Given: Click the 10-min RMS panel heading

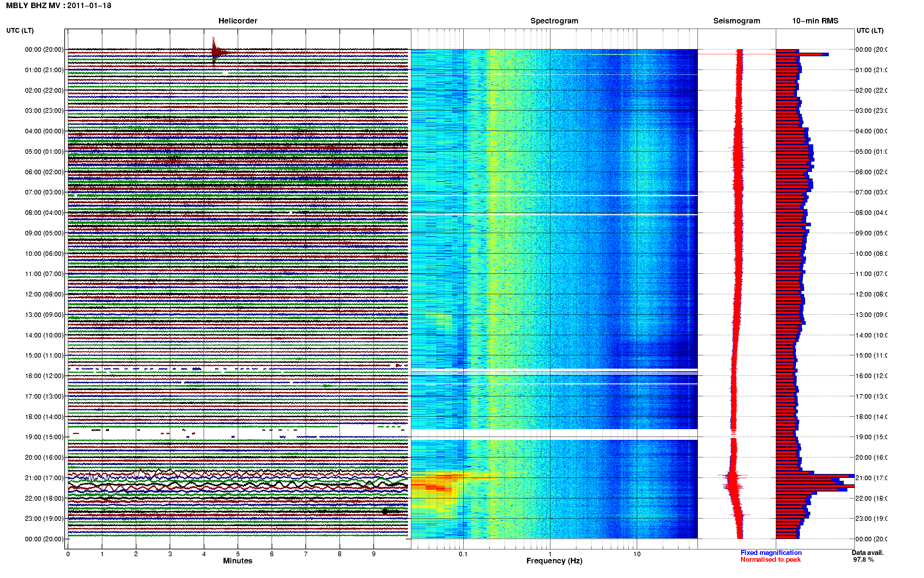Looking at the screenshot, I should pos(815,21).
